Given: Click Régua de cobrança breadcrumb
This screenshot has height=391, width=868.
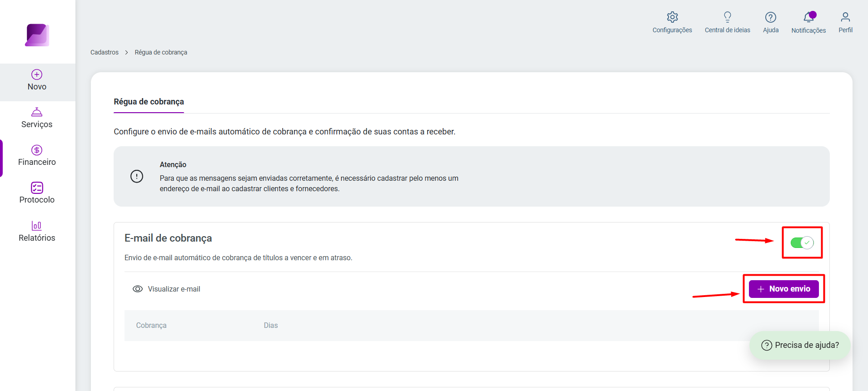Looking at the screenshot, I should click(x=161, y=52).
